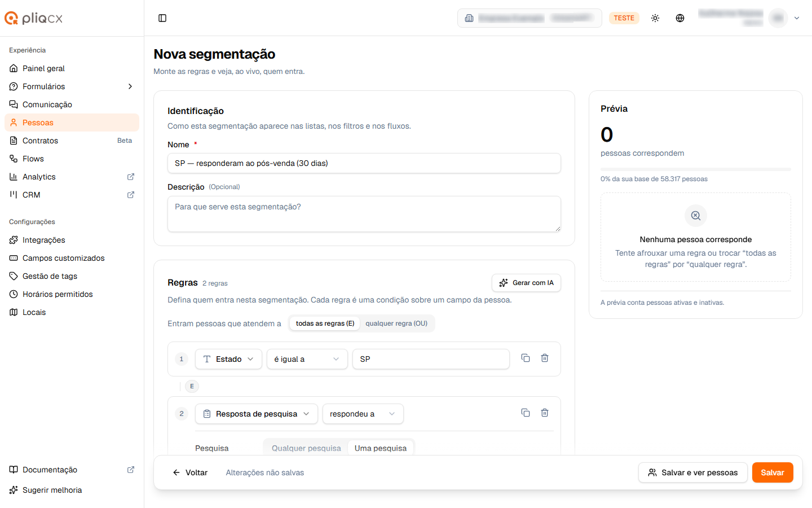Click Salvar e ver pessoas
Image resolution: width=812 pixels, height=508 pixels.
pyautogui.click(x=692, y=472)
